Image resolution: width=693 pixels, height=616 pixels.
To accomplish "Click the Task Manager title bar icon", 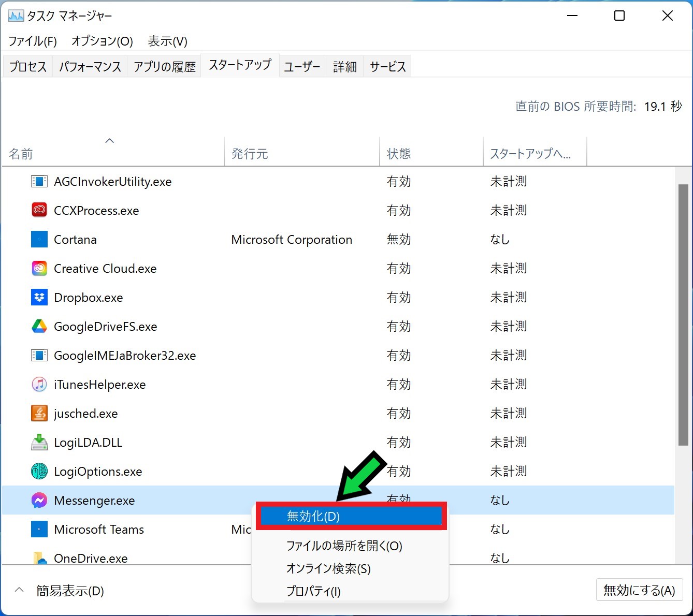I will (16, 16).
